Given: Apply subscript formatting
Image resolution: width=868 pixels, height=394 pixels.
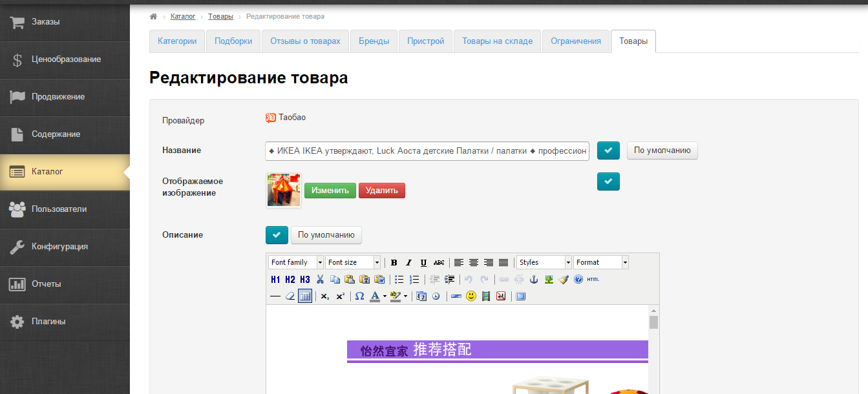Looking at the screenshot, I should coord(325,296).
